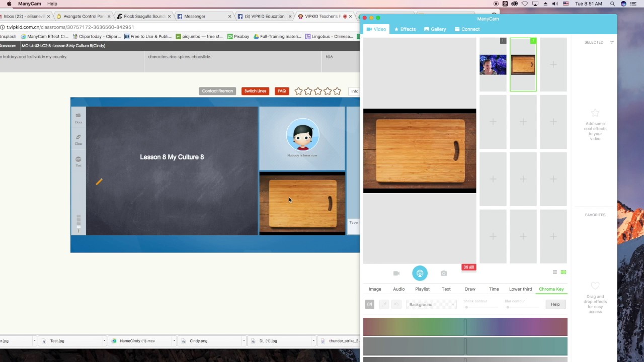
Task: Switch to the Audio settings tab
Action: click(x=398, y=289)
